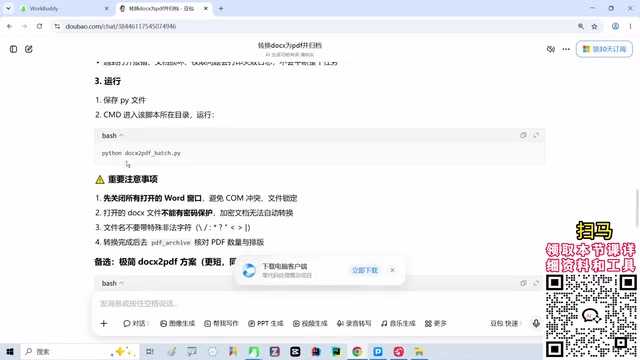
Task: Click the chat title 转换docx为pdf并归档
Action: tap(290, 45)
